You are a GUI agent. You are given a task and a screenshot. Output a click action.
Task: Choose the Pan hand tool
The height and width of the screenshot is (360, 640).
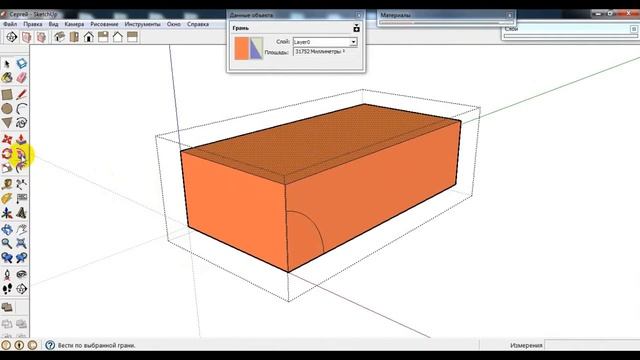(22, 229)
